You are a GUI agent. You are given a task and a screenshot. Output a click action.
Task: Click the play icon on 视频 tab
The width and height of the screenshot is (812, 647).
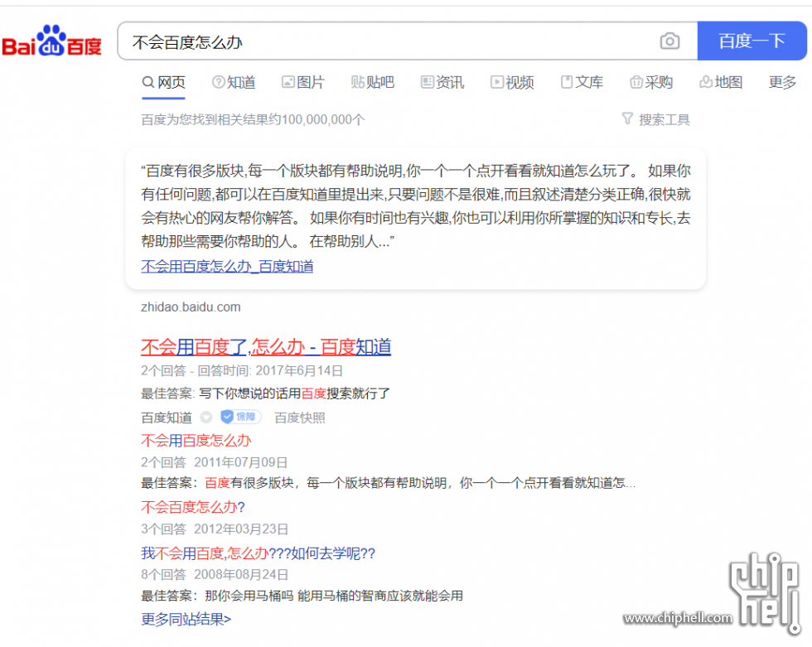pos(497,82)
